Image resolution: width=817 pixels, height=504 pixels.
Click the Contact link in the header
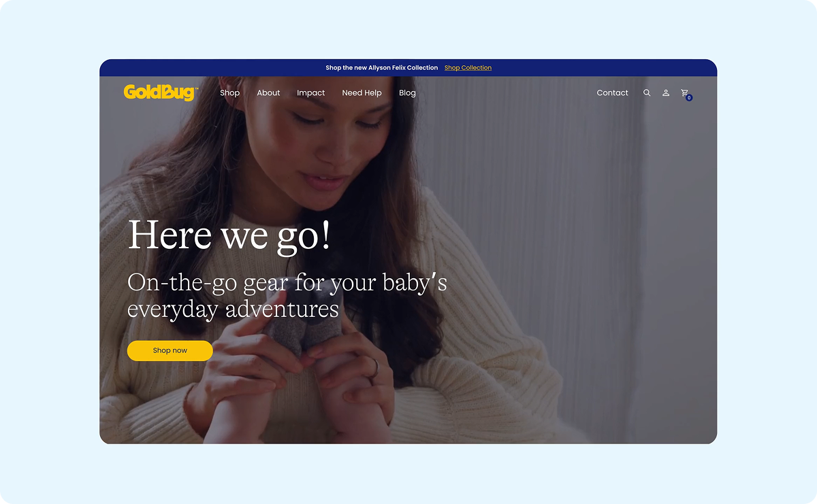(x=612, y=93)
